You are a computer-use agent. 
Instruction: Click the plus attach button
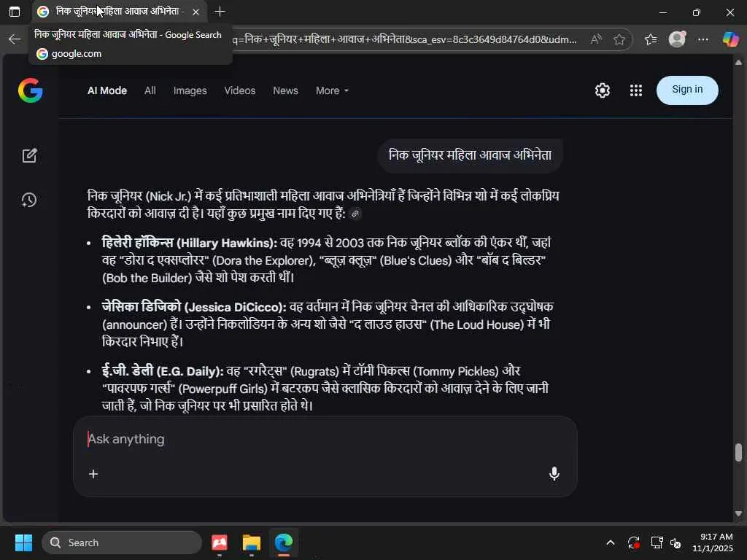[x=93, y=474]
